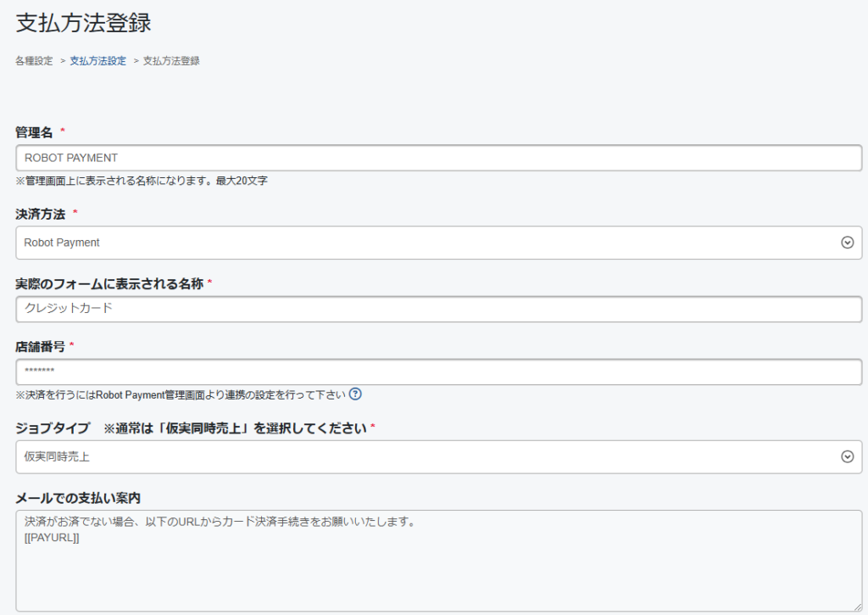Click into the メールでの支払い案内 text area
Viewport: 868px width, 615px height.
438,561
